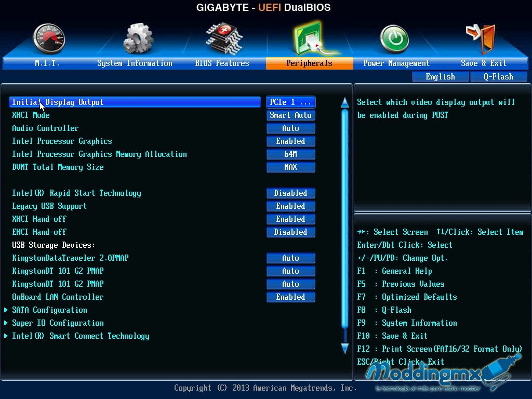
Task: Click the USB Storage Devices heading
Action: pyautogui.click(x=54, y=245)
